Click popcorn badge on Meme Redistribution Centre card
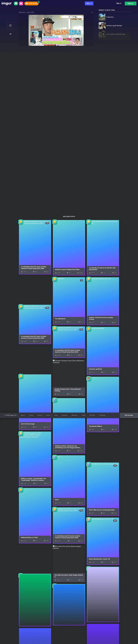 tap(89, 519)
